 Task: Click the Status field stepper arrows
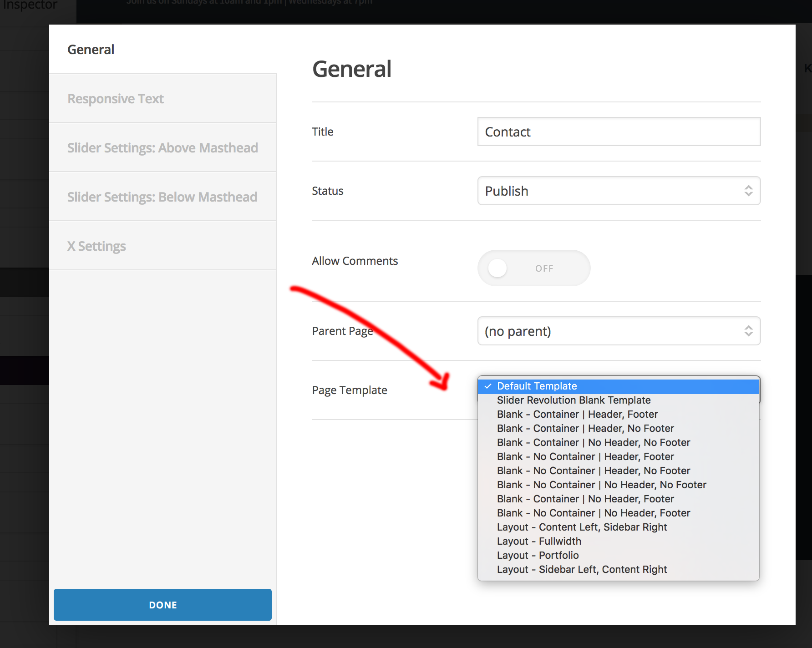pos(748,191)
